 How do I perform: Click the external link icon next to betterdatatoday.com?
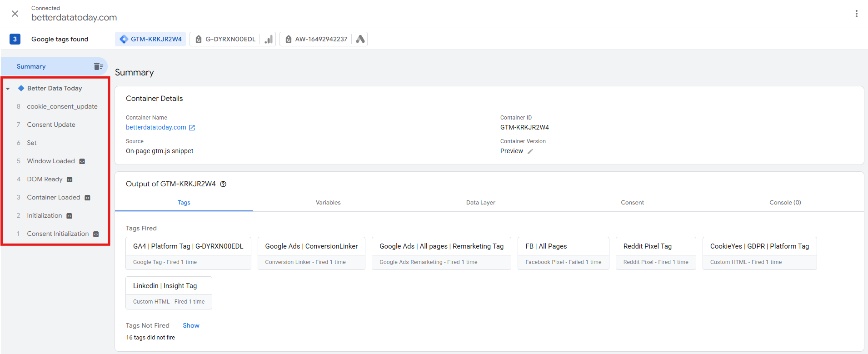click(192, 128)
